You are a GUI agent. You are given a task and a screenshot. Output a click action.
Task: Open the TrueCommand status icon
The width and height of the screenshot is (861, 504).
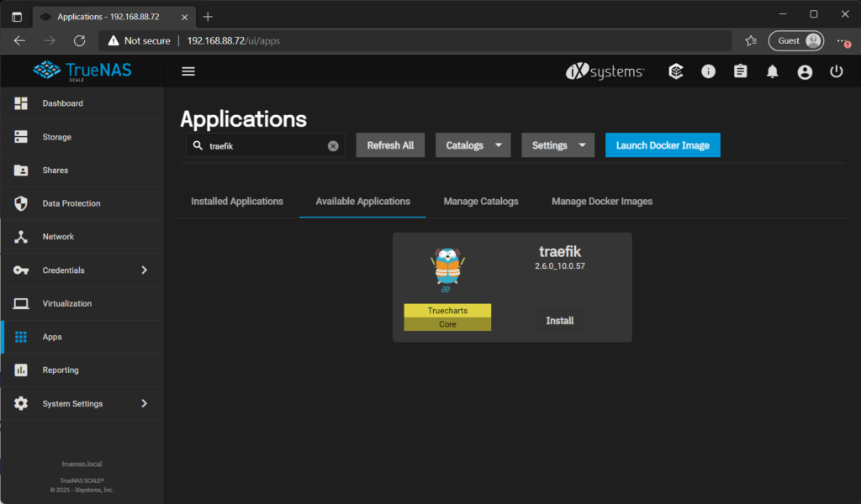pos(676,71)
